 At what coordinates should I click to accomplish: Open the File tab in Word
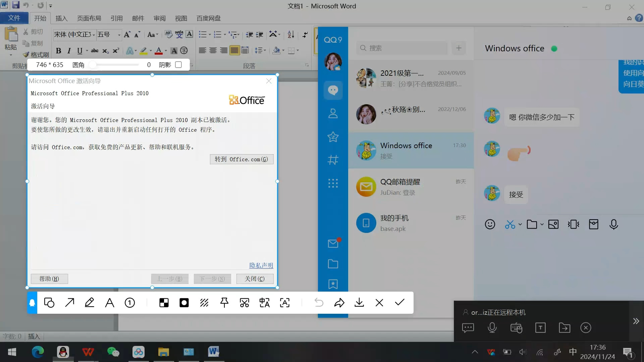pos(14,18)
